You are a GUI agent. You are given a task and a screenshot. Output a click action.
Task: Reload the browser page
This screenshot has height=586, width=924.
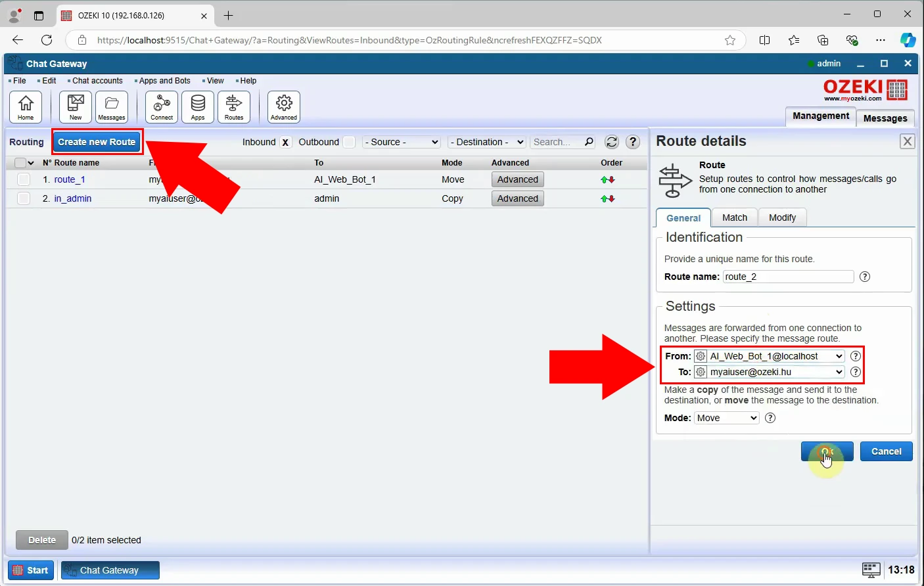47,40
